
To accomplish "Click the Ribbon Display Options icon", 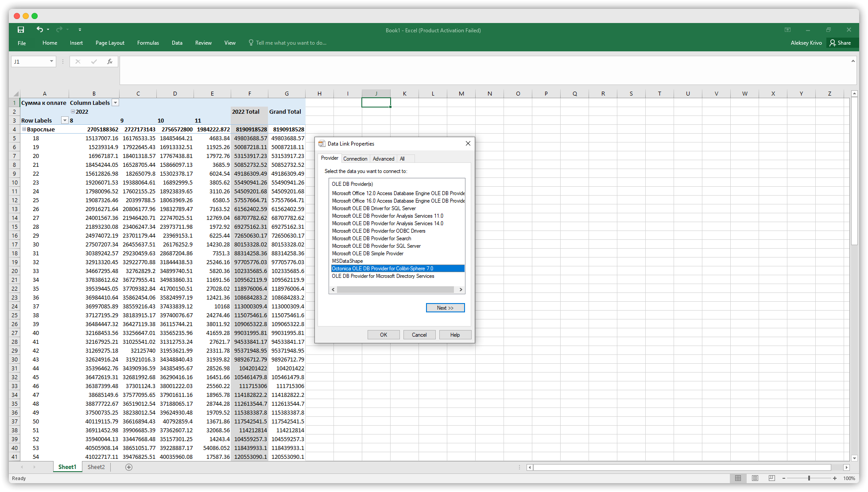I will [x=787, y=30].
